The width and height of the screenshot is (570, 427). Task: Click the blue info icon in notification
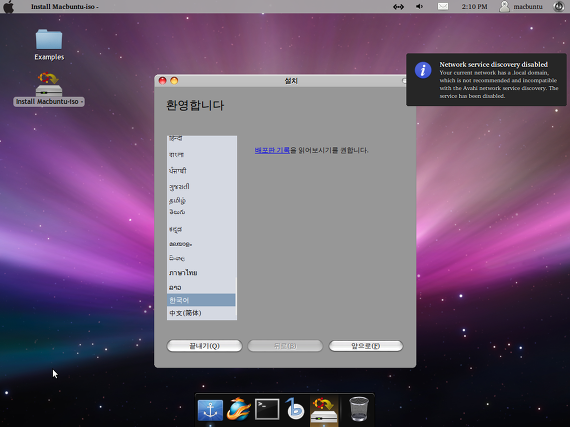tap(423, 70)
